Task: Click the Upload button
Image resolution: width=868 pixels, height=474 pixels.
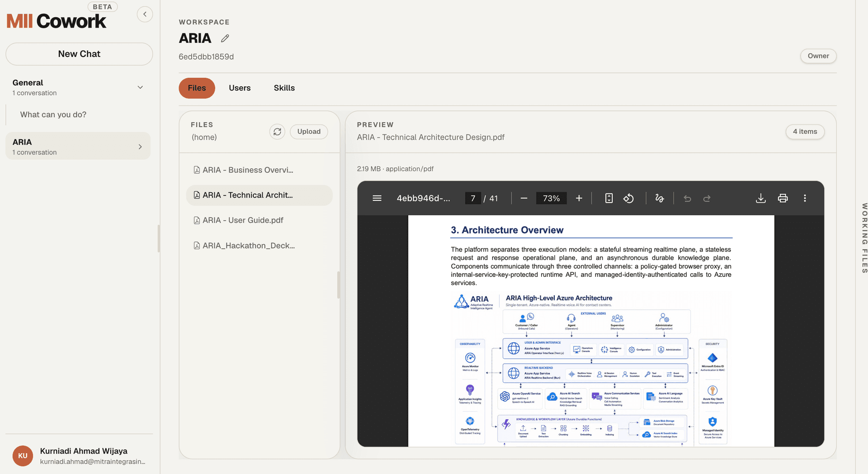Action: (x=309, y=132)
